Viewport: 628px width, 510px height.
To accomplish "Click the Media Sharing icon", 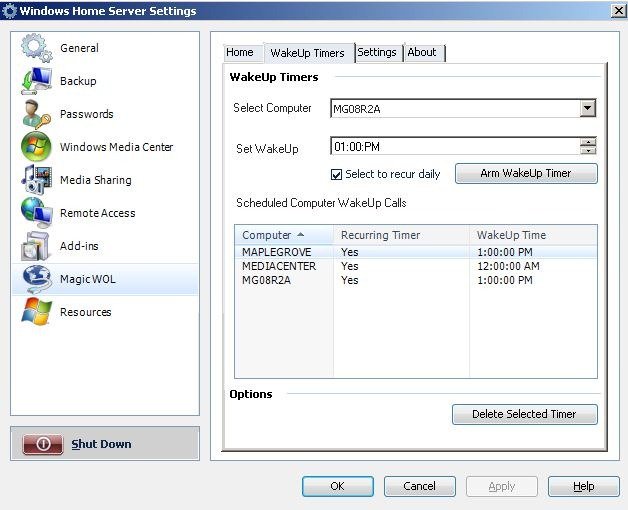I will coord(36,179).
